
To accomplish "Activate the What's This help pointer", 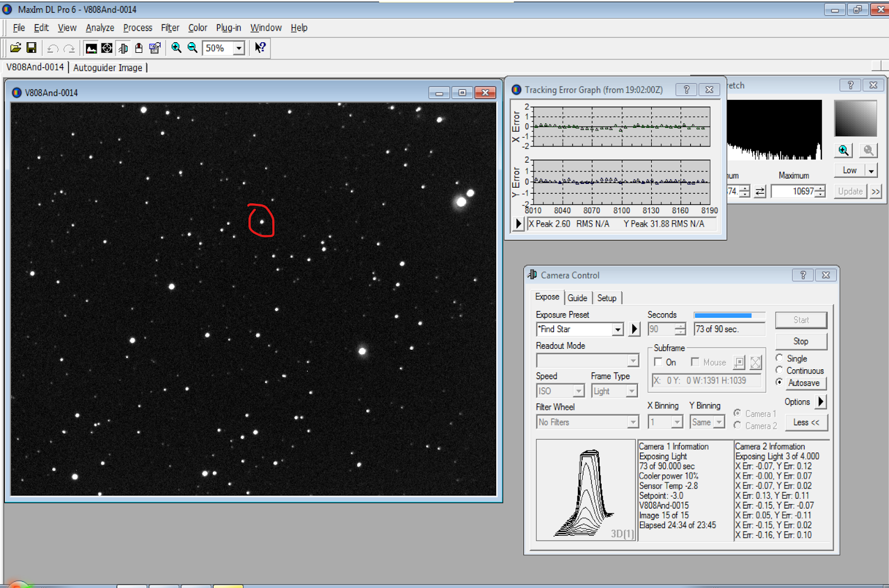I will click(260, 48).
